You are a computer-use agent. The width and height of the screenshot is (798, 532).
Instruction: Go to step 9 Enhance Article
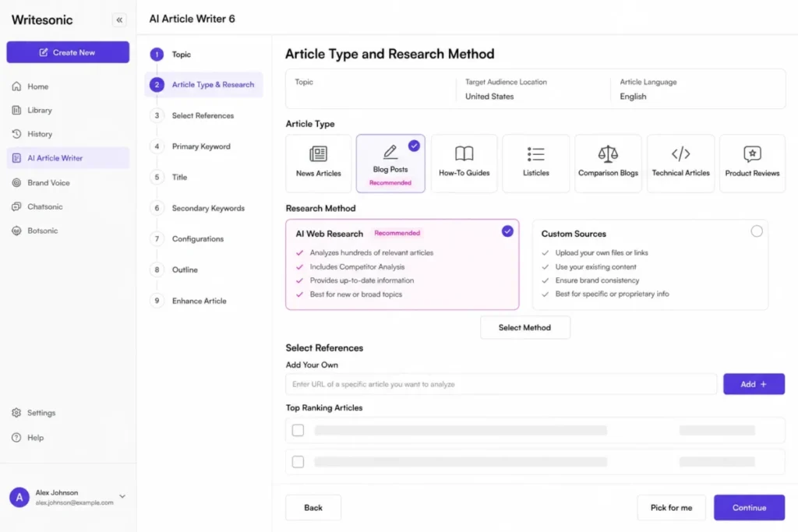189,301
